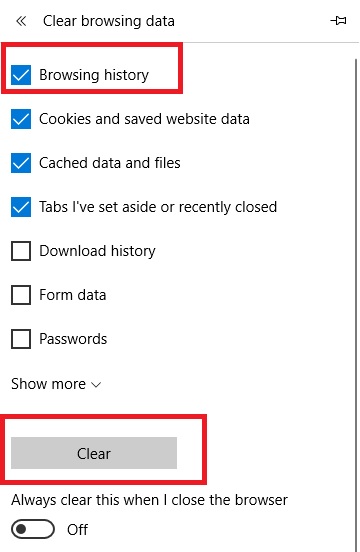Screen dimensions: 360x552
Task: Click the pane's vertical scrollbar
Action: (x=356, y=303)
